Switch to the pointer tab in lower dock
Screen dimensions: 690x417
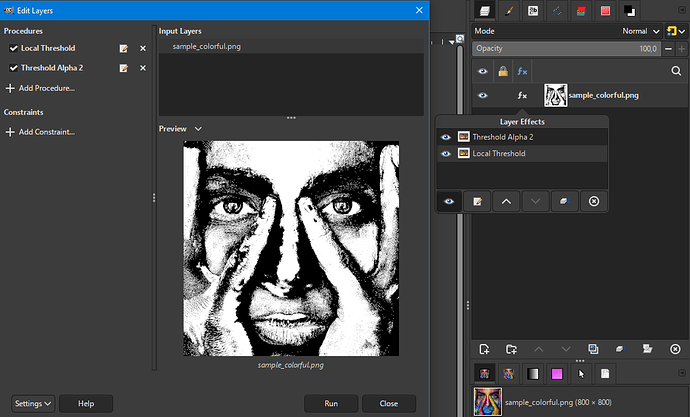[x=581, y=374]
